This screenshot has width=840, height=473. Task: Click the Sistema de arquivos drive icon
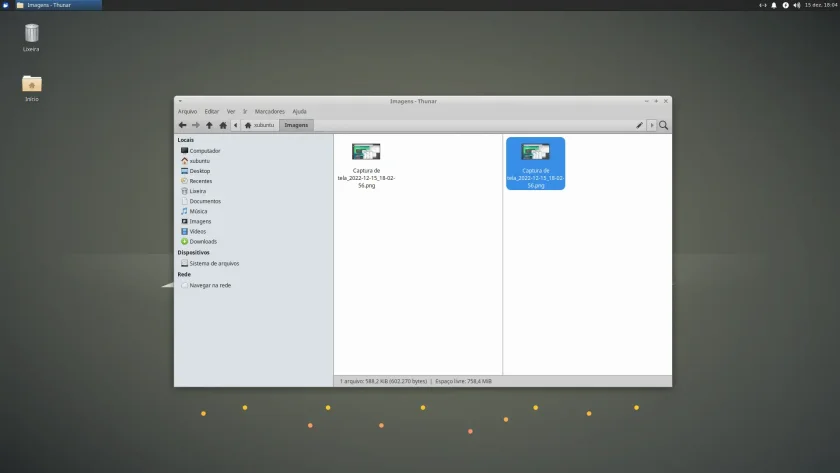pyautogui.click(x=184, y=264)
